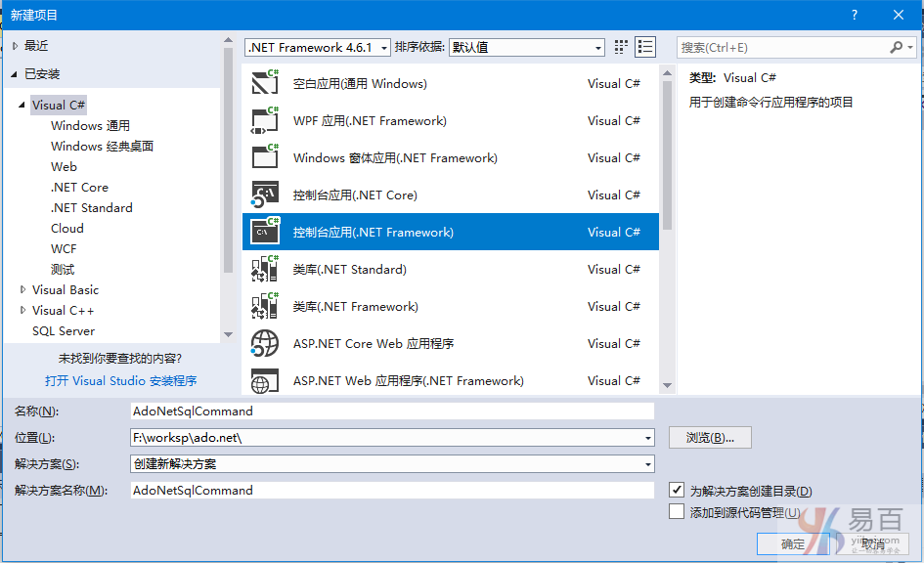Select .NET Core in the category tree
This screenshot has height=563, width=924.
pos(79,188)
